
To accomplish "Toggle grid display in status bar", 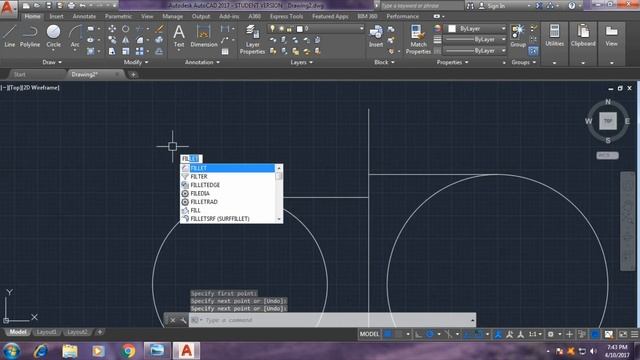I will (x=388, y=334).
